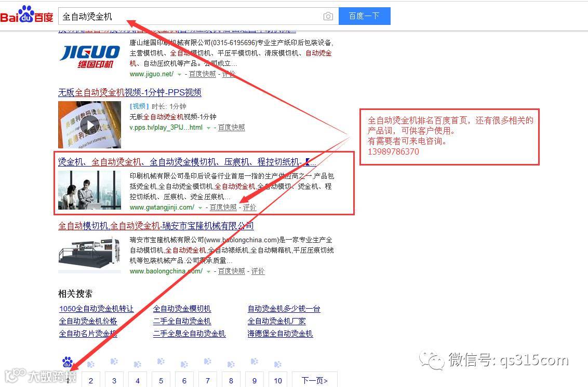Viewport: 588px width, 387px height.
Task: Open 评价 for baolongchina result
Action: tap(258, 271)
